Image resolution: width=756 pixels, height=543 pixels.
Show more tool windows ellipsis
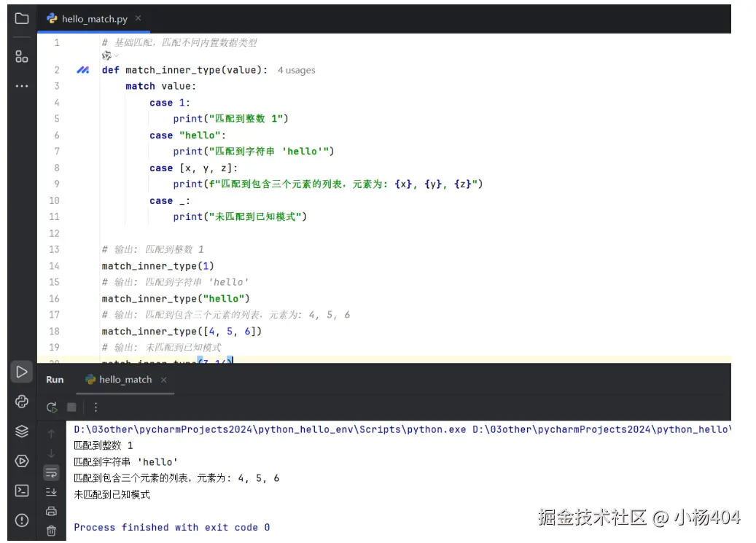click(x=22, y=86)
